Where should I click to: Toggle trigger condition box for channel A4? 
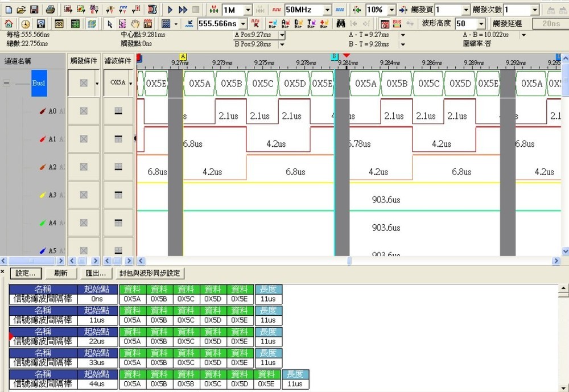coord(84,223)
